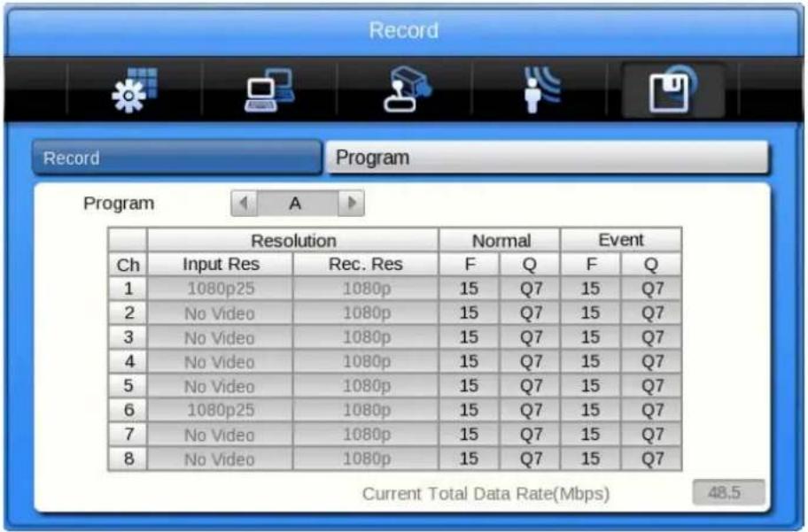Select channel 7 Normal F value 15
This screenshot has height=532, width=808.
(469, 434)
